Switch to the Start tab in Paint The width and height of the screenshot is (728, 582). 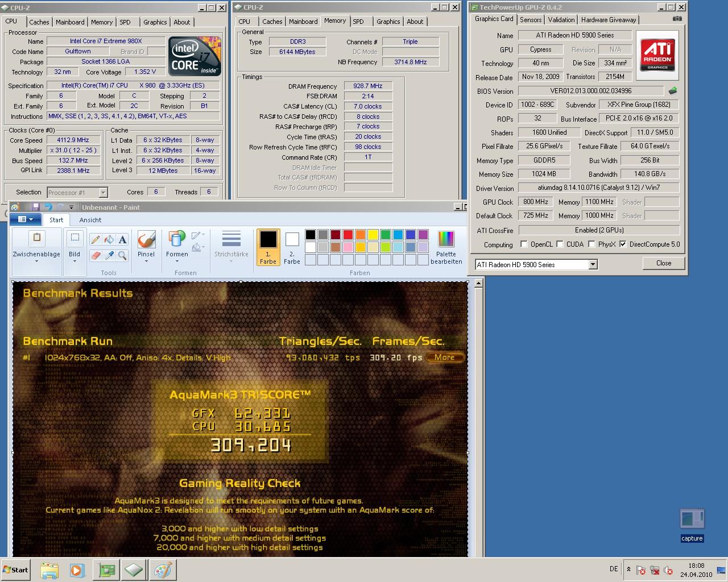tap(56, 220)
